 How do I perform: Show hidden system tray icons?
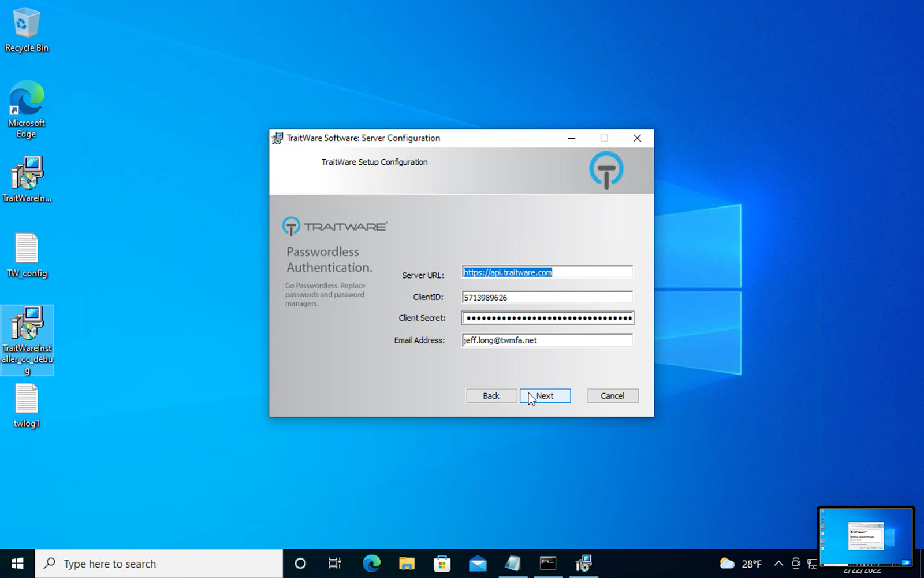(778, 564)
